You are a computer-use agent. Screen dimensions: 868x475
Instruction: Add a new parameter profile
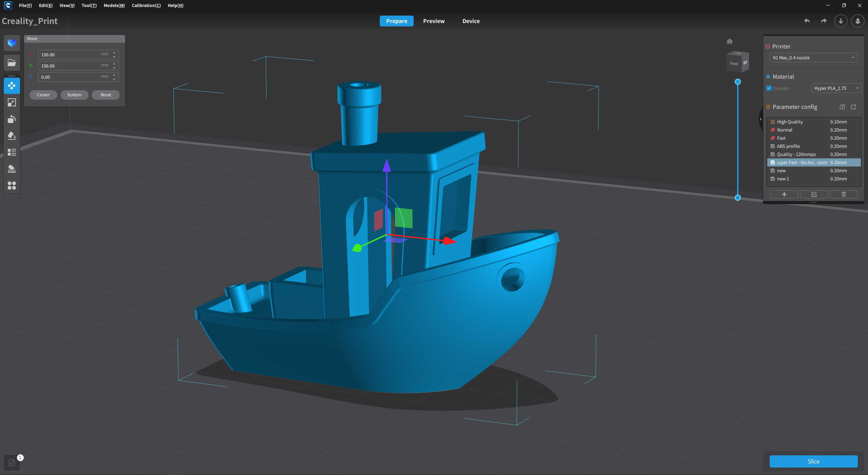(784, 194)
